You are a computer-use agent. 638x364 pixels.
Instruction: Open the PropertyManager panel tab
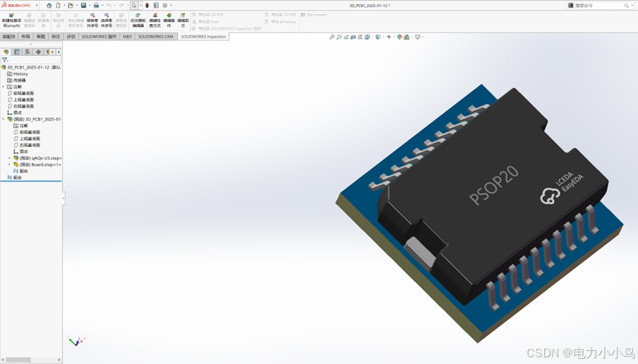tap(17, 52)
